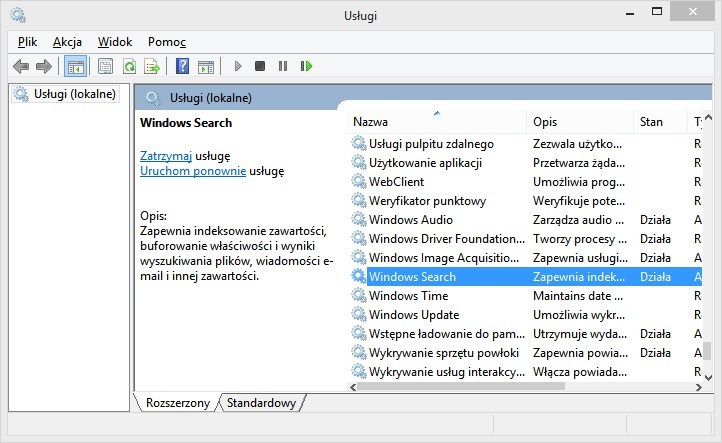Select the Wykrywanie usług interakcyjnych service

pyautogui.click(x=447, y=371)
